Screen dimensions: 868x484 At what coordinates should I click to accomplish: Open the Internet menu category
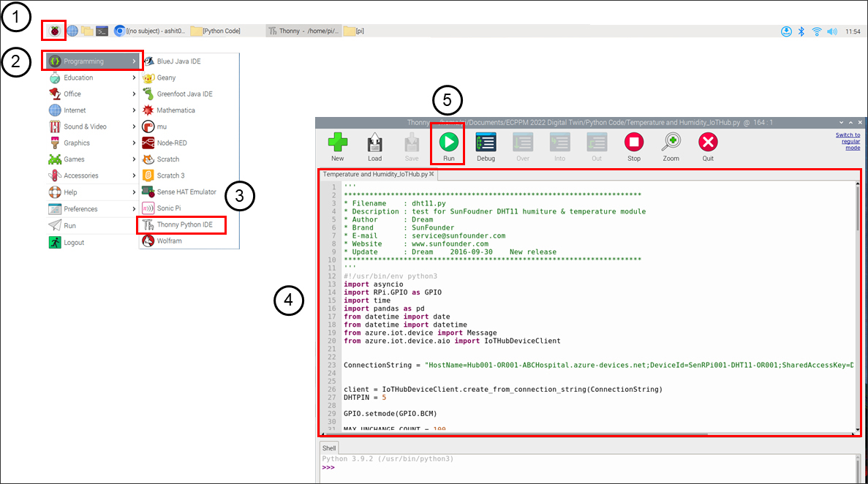tap(92, 110)
